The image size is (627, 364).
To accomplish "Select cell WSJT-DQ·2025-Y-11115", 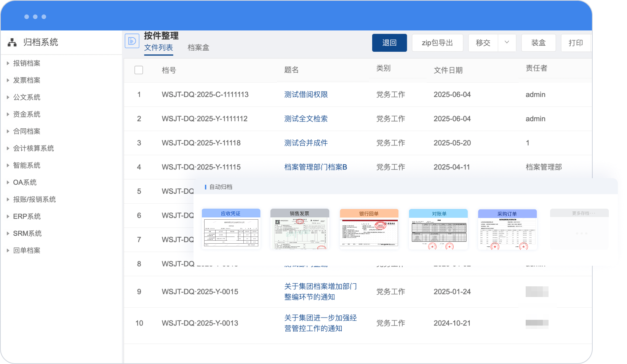I will 201,167.
